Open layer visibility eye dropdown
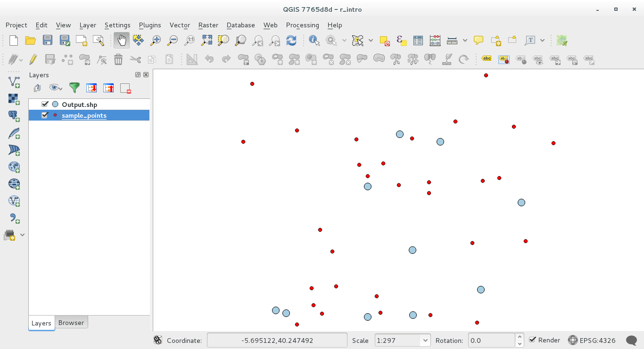The image size is (644, 349). click(x=56, y=88)
